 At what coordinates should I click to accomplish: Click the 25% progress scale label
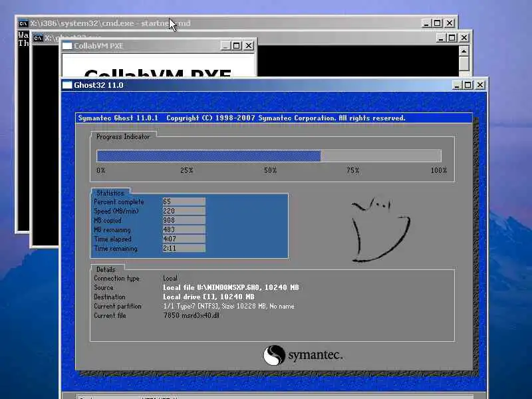(187, 170)
